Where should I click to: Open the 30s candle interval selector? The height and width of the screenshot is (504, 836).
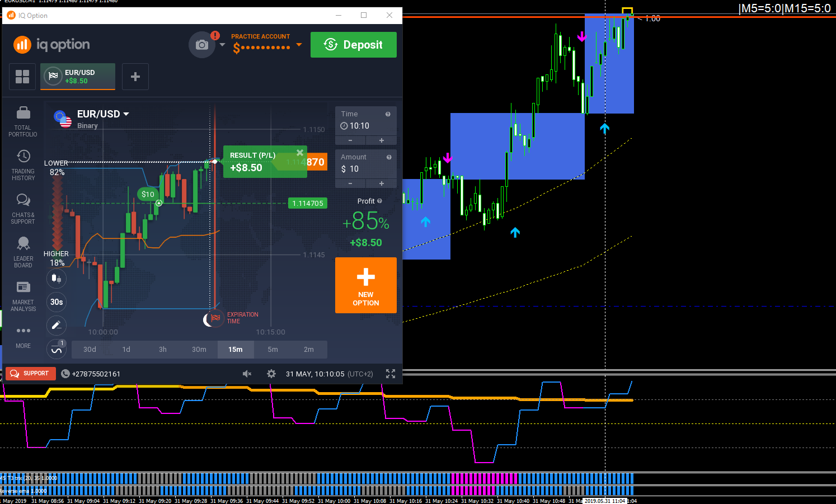(57, 302)
